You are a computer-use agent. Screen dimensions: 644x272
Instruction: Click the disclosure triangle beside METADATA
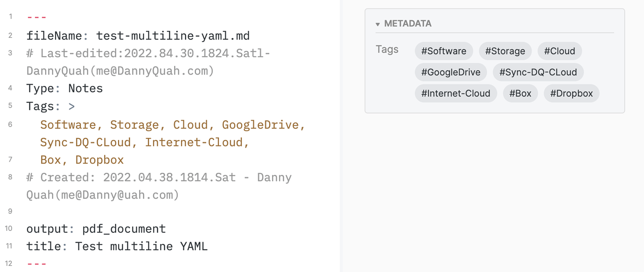377,24
